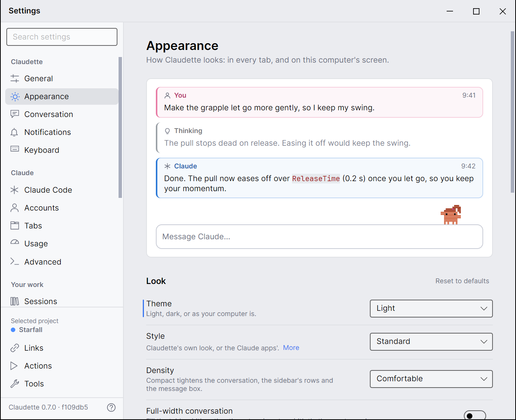This screenshot has width=516, height=420.
Task: Click the Starfall selected project name
Action: tap(31, 330)
